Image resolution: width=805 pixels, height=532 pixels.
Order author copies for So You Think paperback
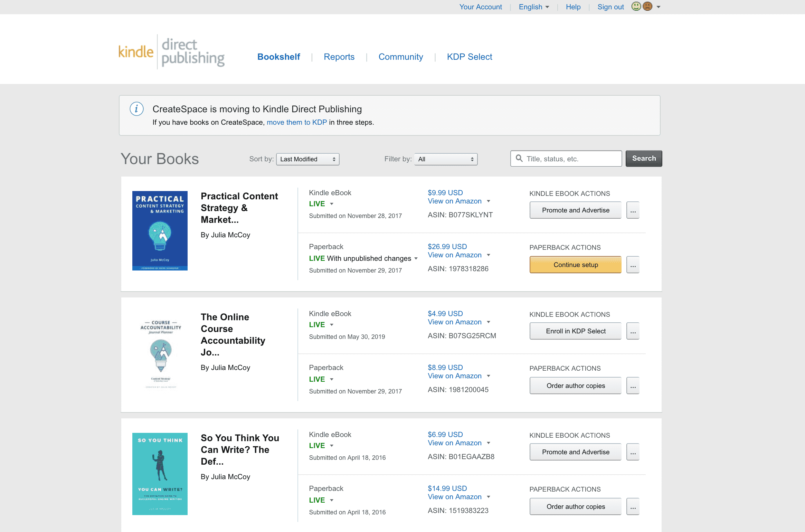(576, 507)
